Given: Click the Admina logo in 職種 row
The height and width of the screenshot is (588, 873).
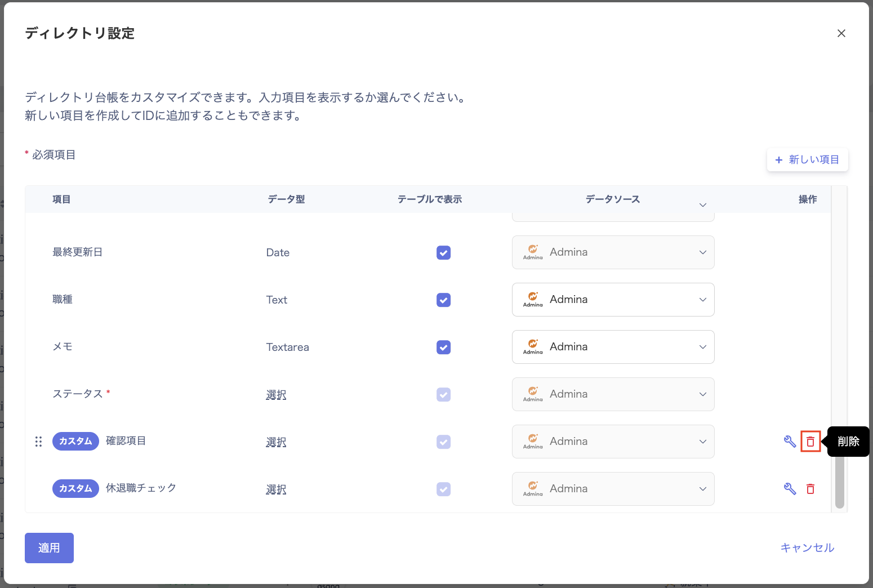Looking at the screenshot, I should click(533, 299).
